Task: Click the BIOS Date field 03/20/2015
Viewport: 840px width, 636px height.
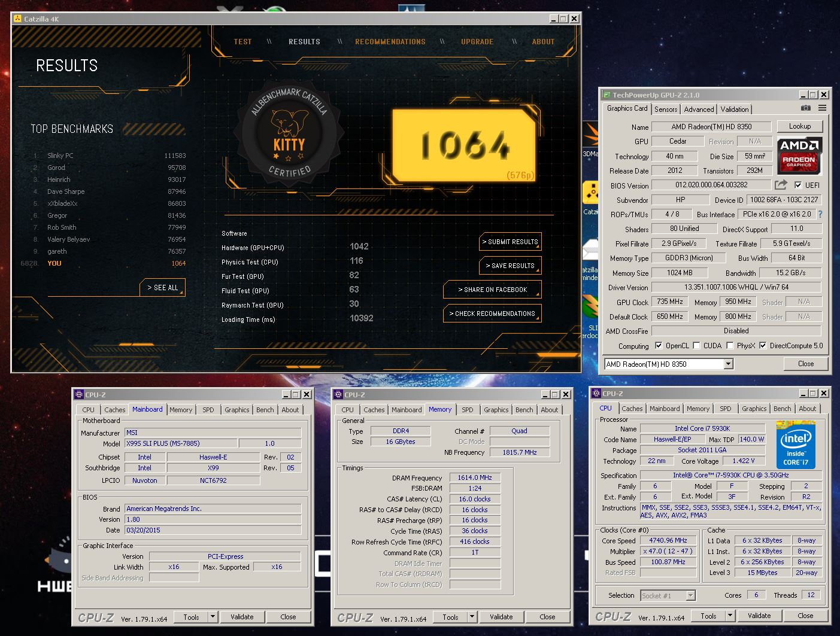Action: [x=213, y=530]
